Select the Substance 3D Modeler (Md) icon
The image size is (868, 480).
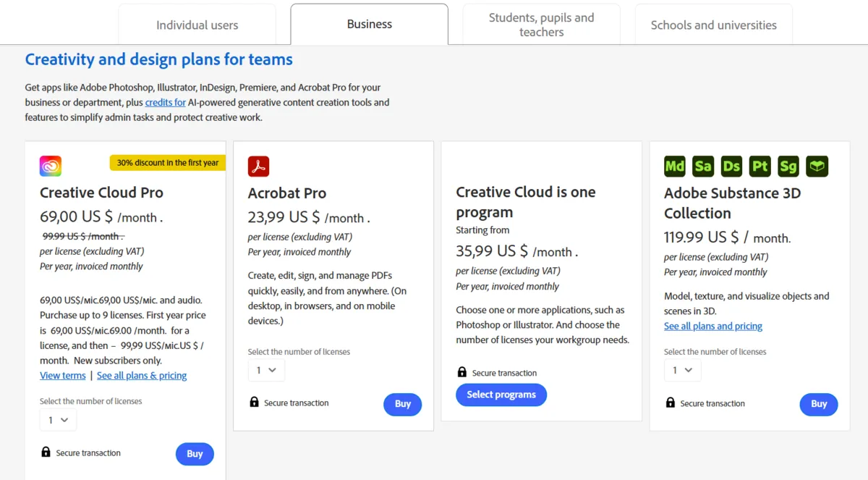pyautogui.click(x=674, y=166)
